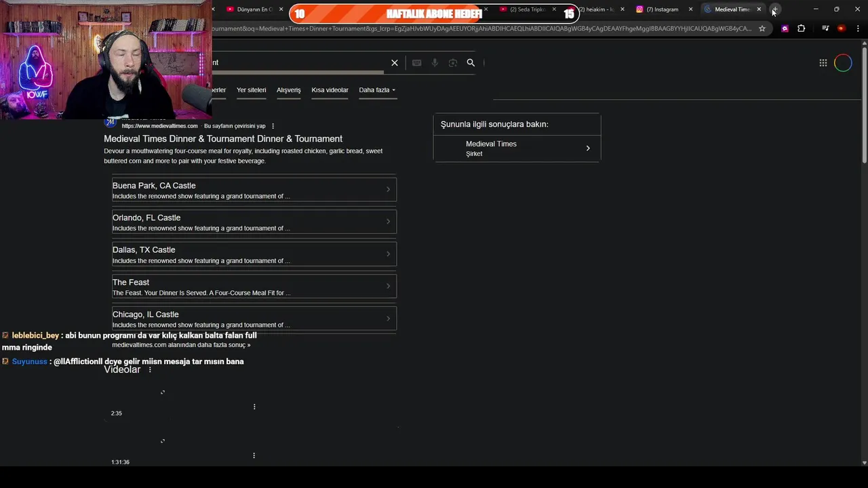This screenshot has height=488, width=868.
Task: Open Buena Park, CA Castle sitelink chevron
Action: click(x=389, y=189)
